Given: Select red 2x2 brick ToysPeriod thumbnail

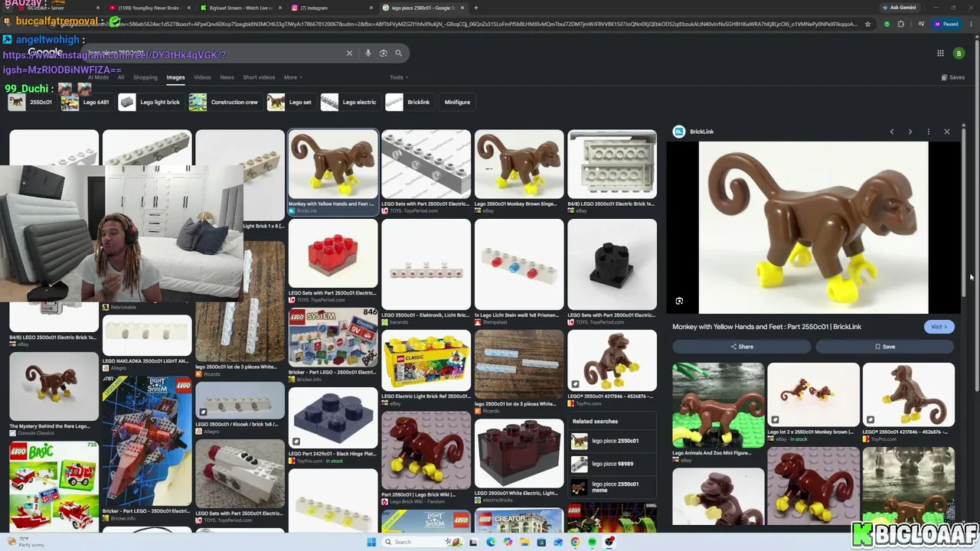Looking at the screenshot, I should [x=333, y=253].
